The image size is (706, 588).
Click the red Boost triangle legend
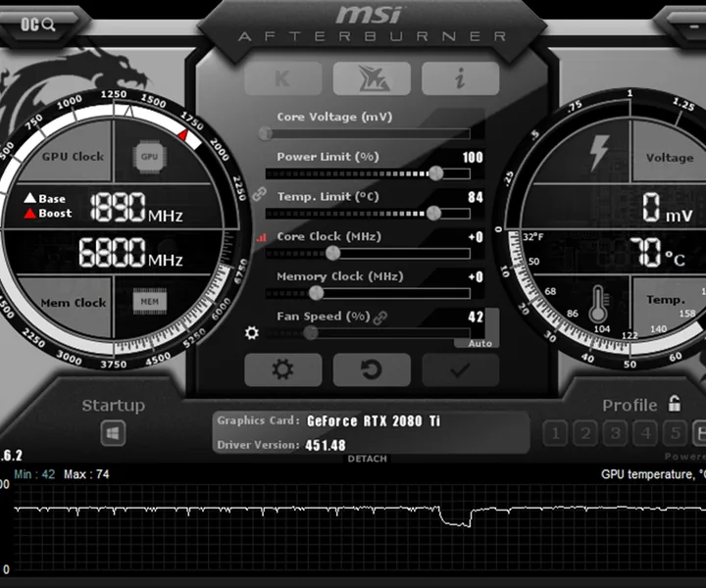pos(29,213)
